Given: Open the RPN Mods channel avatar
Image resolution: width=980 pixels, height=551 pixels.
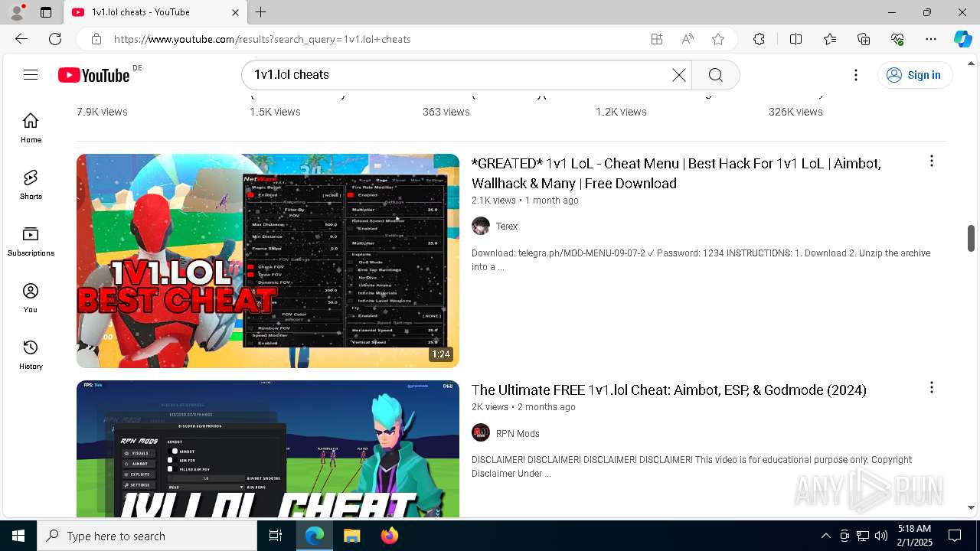Looking at the screenshot, I should 481,433.
